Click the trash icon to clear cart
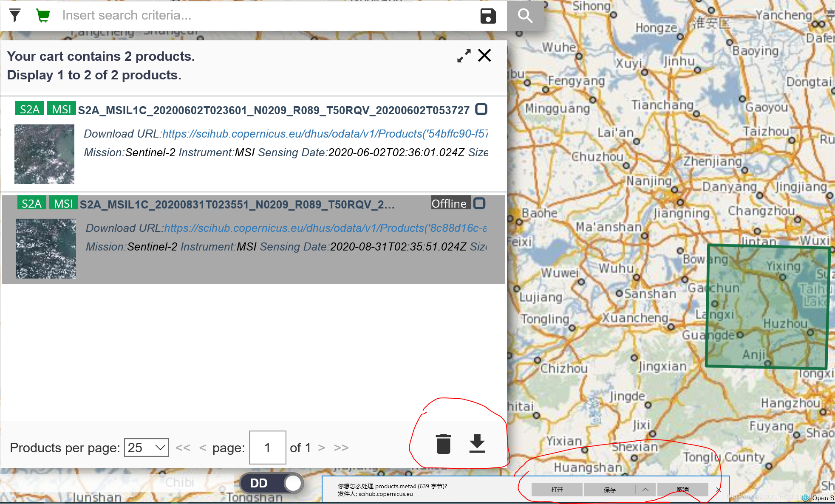Image resolution: width=835 pixels, height=504 pixels. (443, 444)
